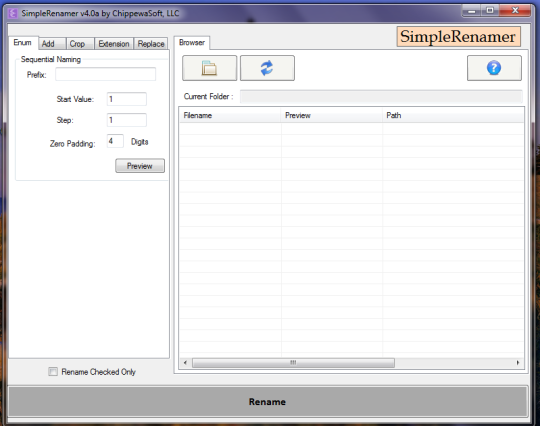Click the Preview button

point(140,166)
